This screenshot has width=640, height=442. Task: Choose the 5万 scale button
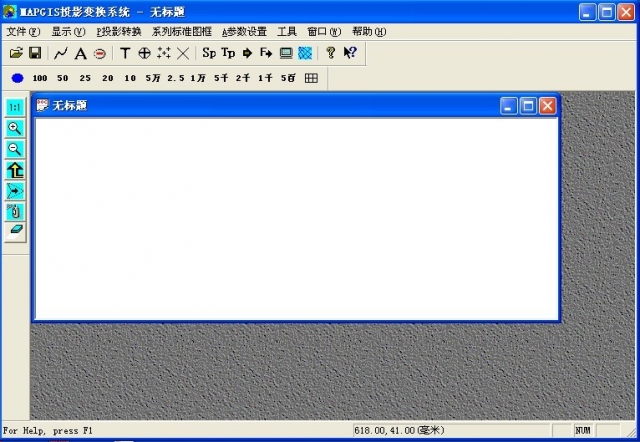point(152,78)
